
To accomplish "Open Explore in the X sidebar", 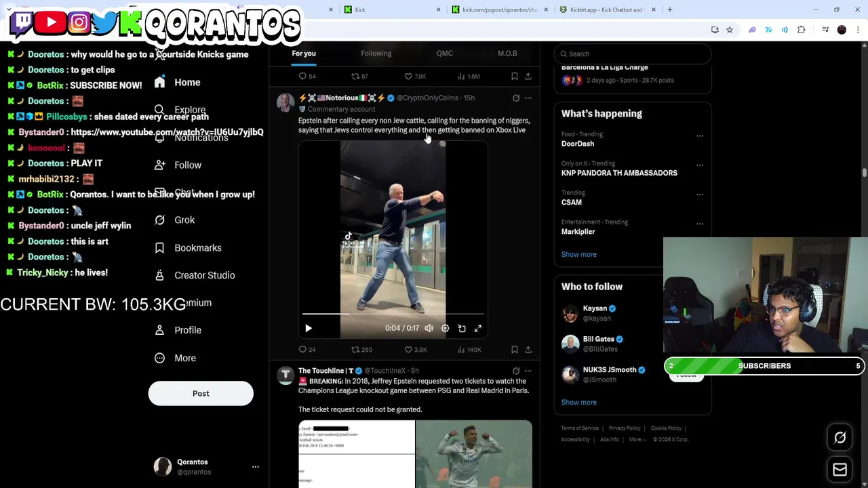I will click(x=180, y=110).
